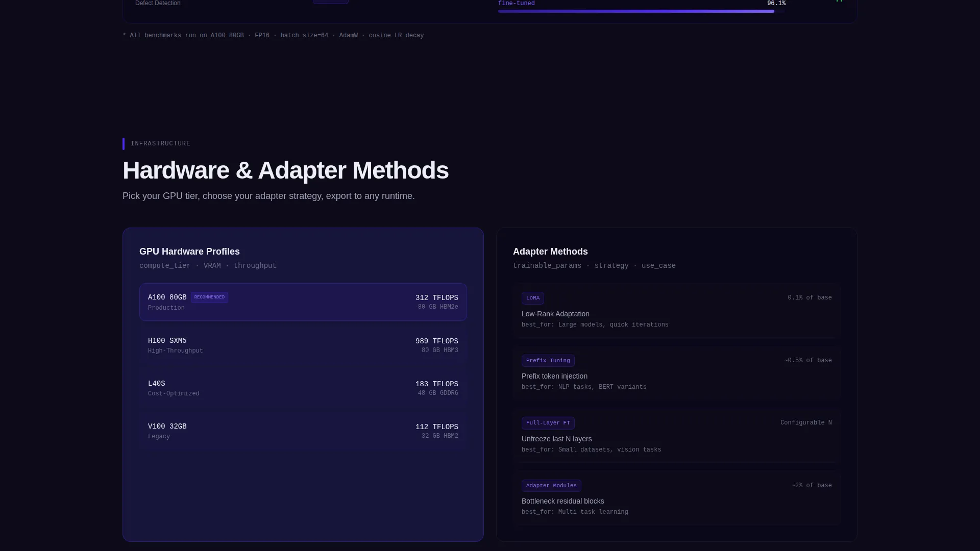Click the Adapter Modules tag badge

click(x=551, y=486)
